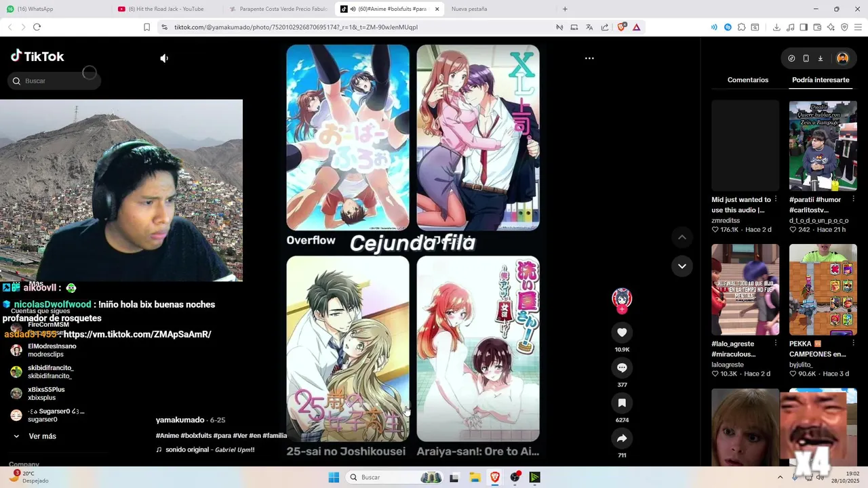
Task: Switch to the Podría interesarte tab
Action: pyautogui.click(x=821, y=80)
